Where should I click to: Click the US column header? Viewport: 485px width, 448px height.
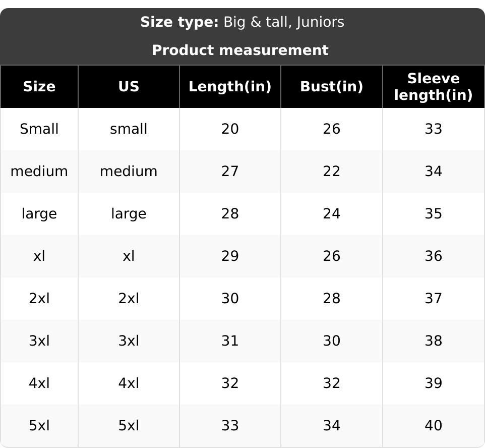pyautogui.click(x=129, y=86)
